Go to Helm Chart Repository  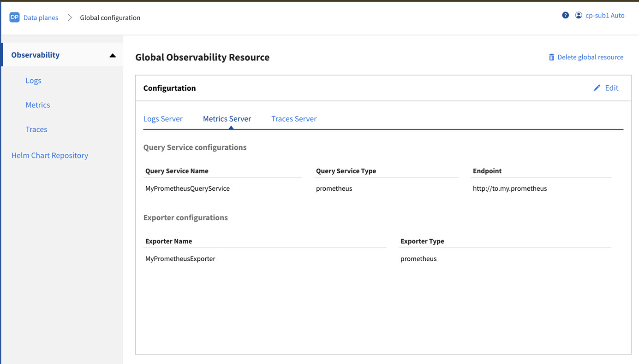[50, 155]
